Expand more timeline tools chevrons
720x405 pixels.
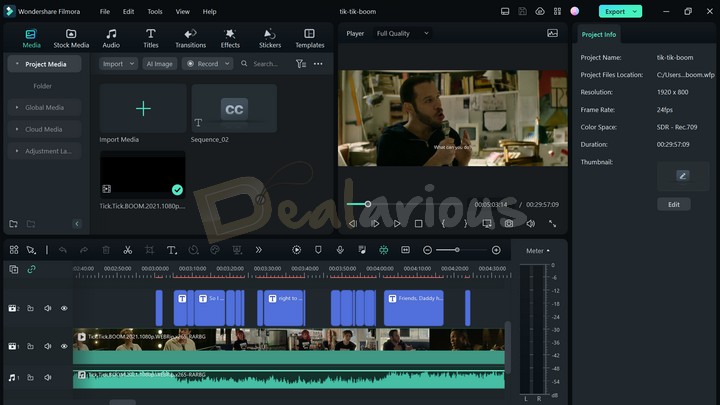click(x=259, y=250)
